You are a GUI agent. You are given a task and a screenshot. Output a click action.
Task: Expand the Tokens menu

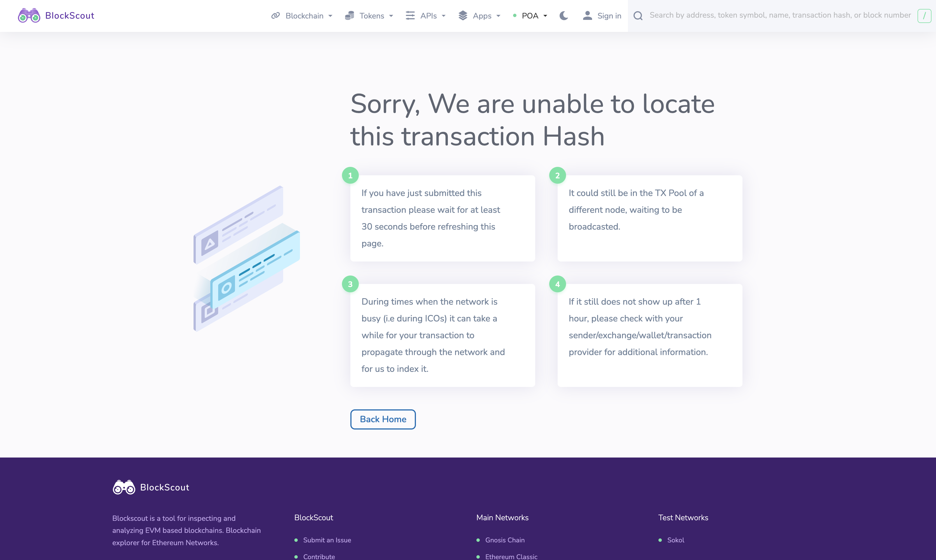(369, 15)
